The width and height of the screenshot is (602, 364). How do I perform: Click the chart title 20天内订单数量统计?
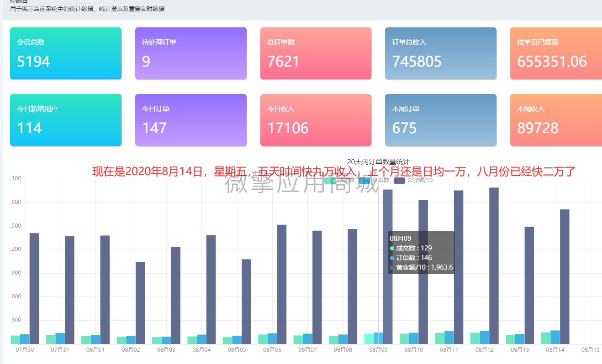point(378,161)
